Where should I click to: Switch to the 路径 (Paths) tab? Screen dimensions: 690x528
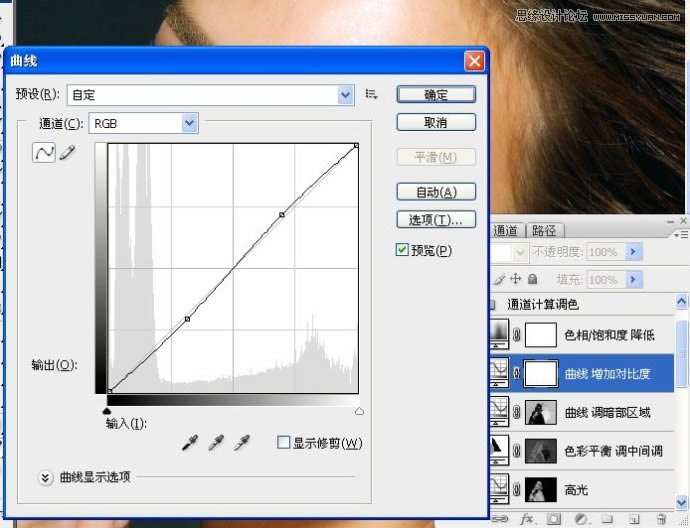pos(544,230)
